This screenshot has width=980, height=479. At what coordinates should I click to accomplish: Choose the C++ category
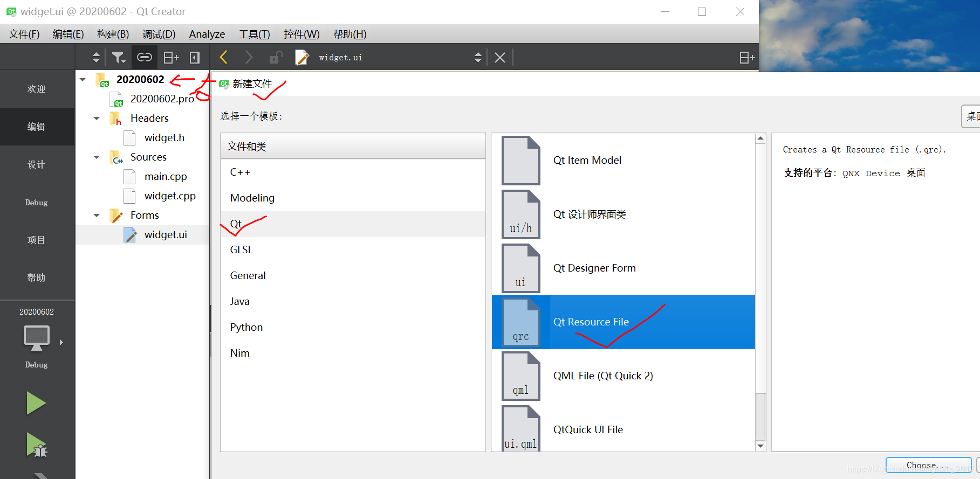353,172
